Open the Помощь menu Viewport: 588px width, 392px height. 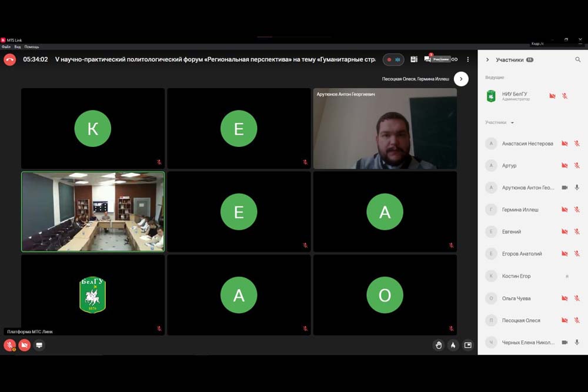[32, 46]
